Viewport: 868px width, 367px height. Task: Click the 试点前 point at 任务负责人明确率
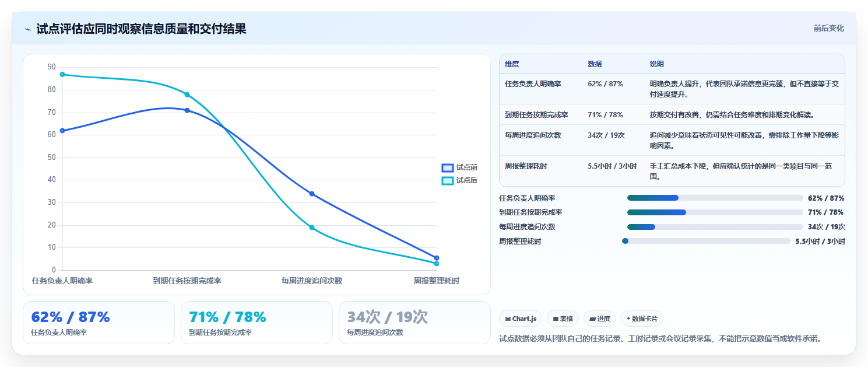click(x=62, y=131)
